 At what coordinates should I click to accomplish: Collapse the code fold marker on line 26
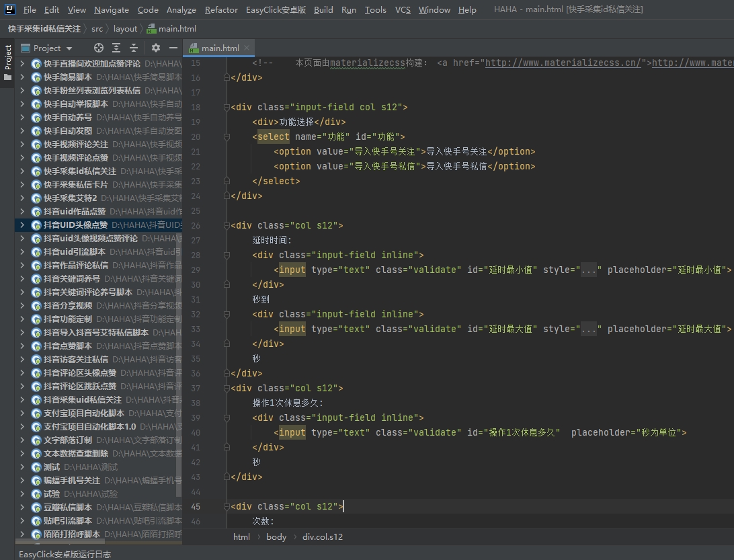pos(227,226)
